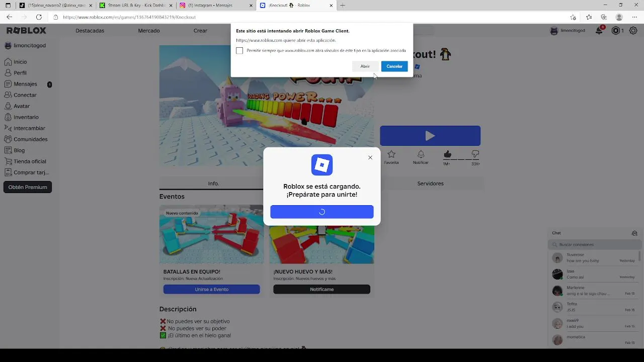Check always allow roblox.com links checkbox
Screen dimensions: 644x362
[239, 51]
